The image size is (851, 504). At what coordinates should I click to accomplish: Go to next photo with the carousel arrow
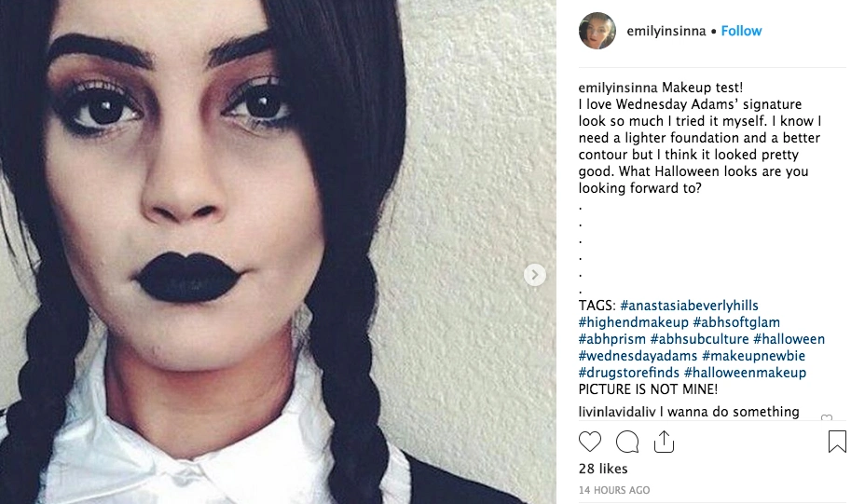[535, 275]
